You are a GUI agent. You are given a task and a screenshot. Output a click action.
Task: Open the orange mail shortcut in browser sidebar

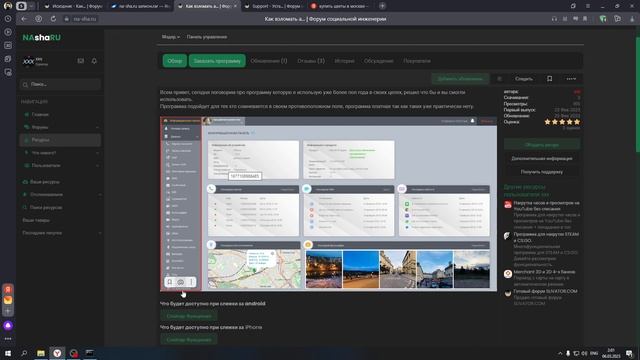pos(8,300)
